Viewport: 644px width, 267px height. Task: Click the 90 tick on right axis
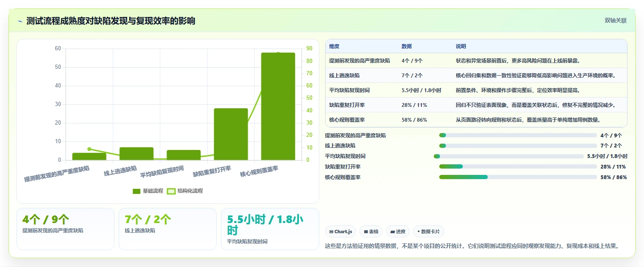[x=309, y=49]
